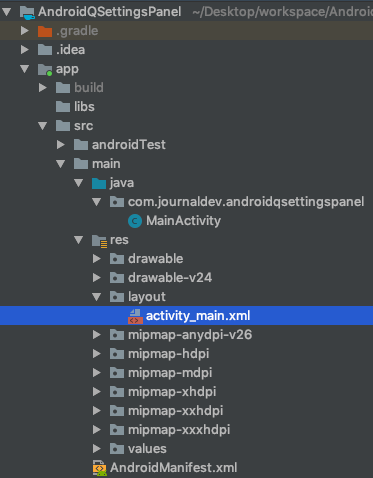Select the activity_main.xml file name
Screen dimensions: 373x478
click(198, 316)
